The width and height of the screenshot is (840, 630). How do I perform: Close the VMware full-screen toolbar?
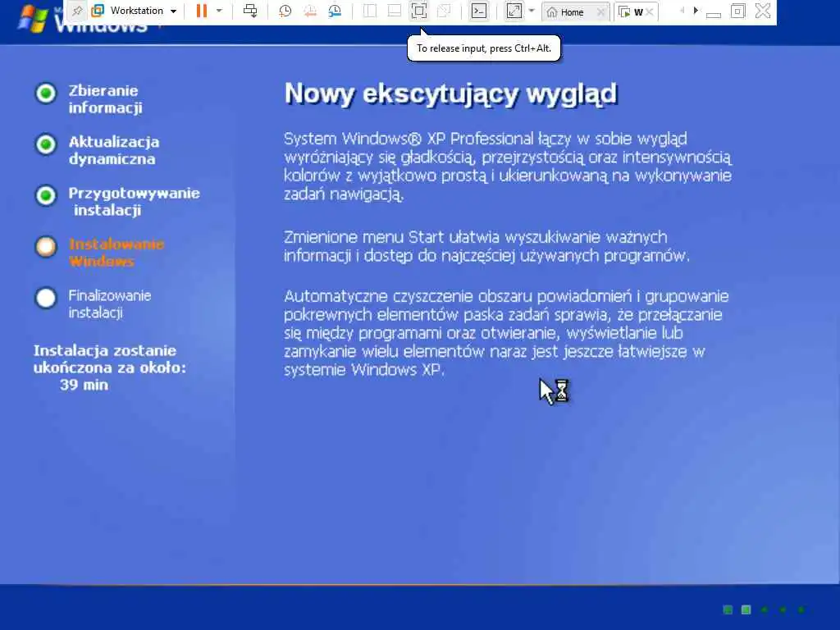point(763,11)
